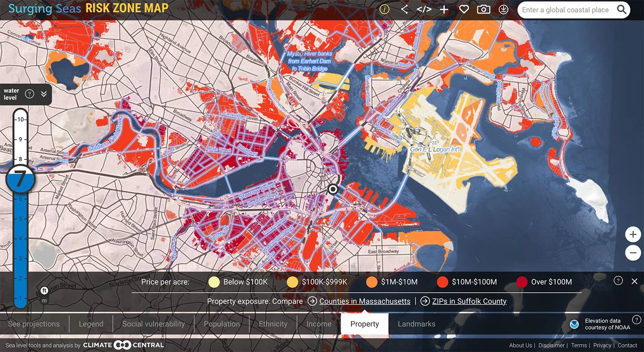Image resolution: width=644 pixels, height=352 pixels.
Task: Click $100K-$999K color swatch
Action: pyautogui.click(x=292, y=282)
